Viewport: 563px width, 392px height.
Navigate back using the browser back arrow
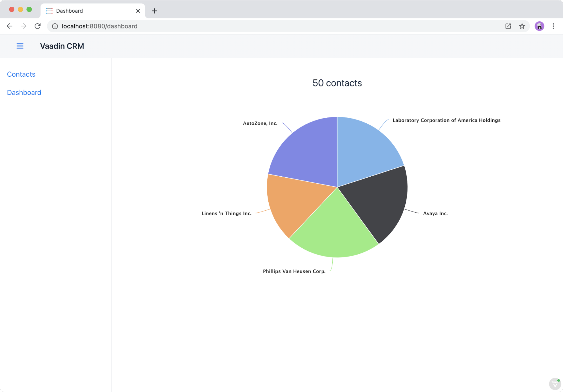[x=10, y=26]
